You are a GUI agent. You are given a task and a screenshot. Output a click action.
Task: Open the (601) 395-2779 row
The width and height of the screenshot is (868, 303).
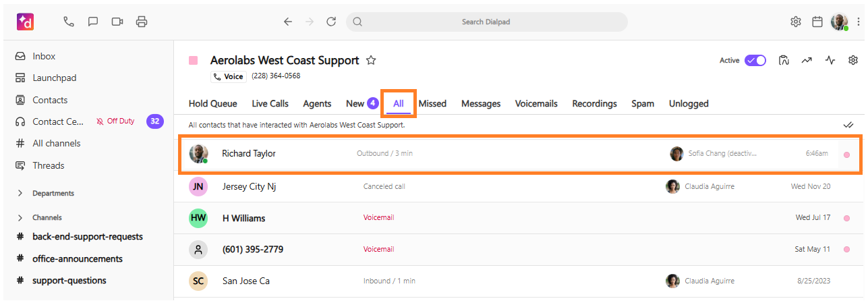click(x=519, y=250)
